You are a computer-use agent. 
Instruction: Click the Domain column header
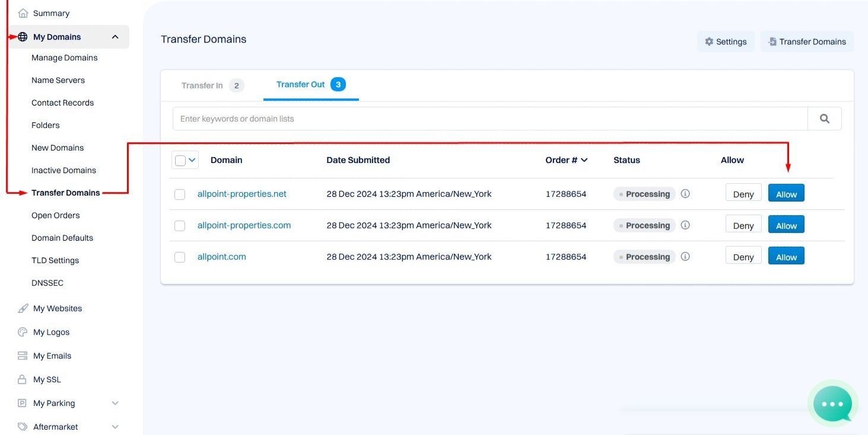[227, 160]
